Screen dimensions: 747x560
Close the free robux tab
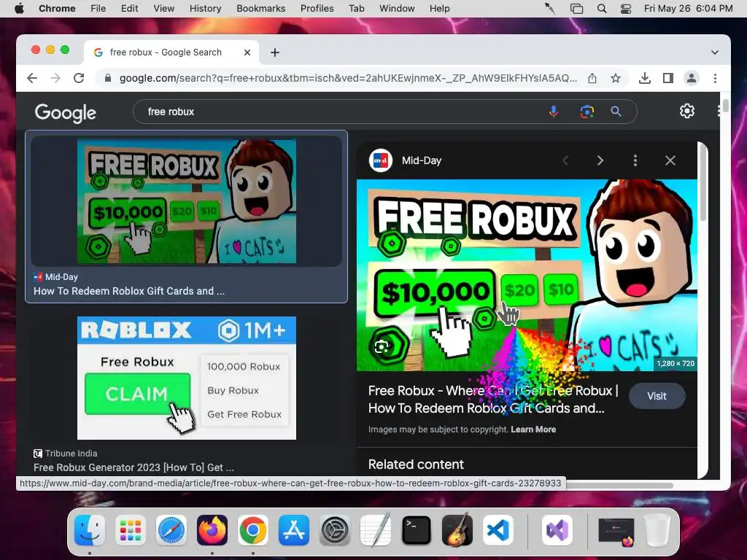(247, 52)
